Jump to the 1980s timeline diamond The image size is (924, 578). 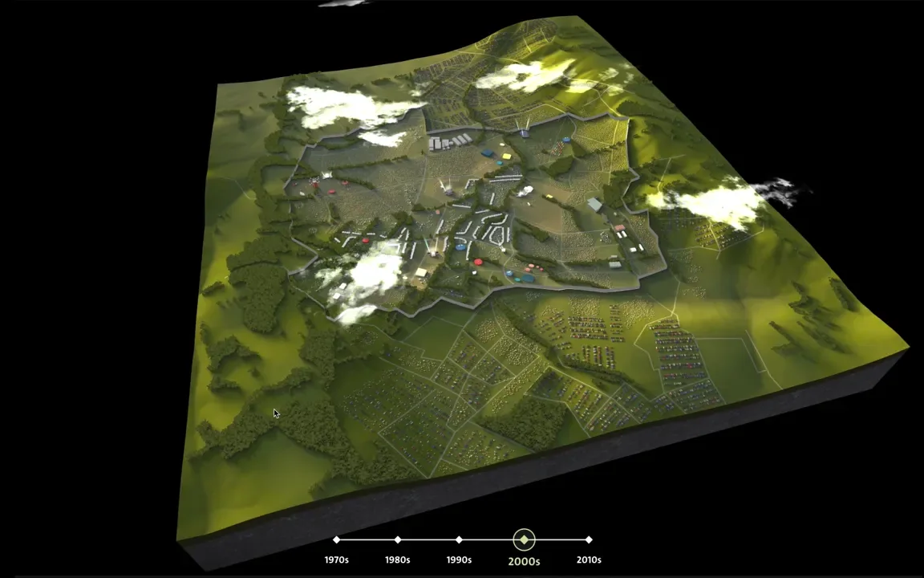[x=398, y=539]
